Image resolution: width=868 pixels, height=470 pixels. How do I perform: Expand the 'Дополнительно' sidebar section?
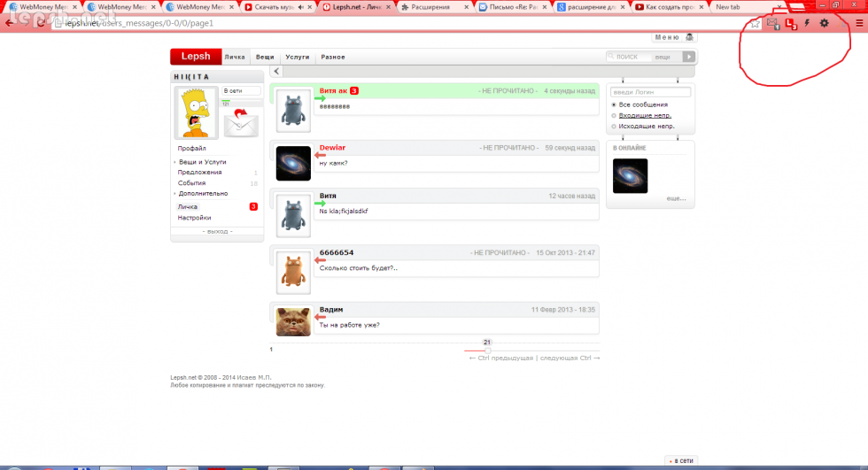point(203,193)
